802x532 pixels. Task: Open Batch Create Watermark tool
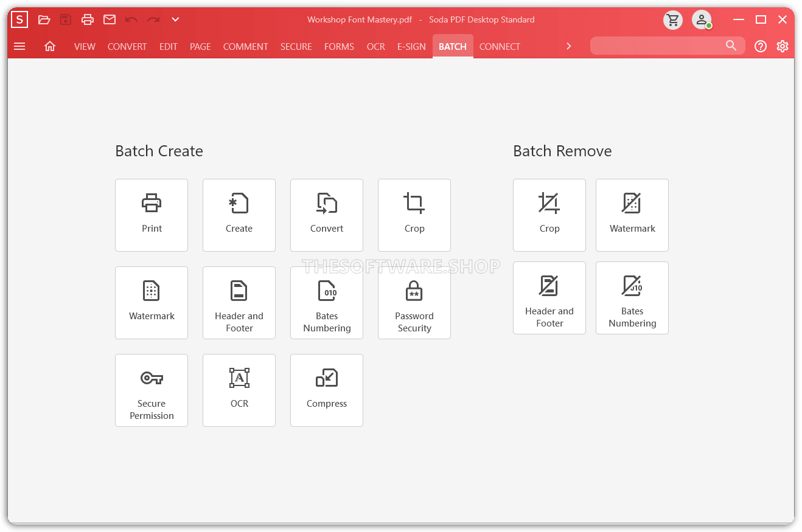click(152, 302)
